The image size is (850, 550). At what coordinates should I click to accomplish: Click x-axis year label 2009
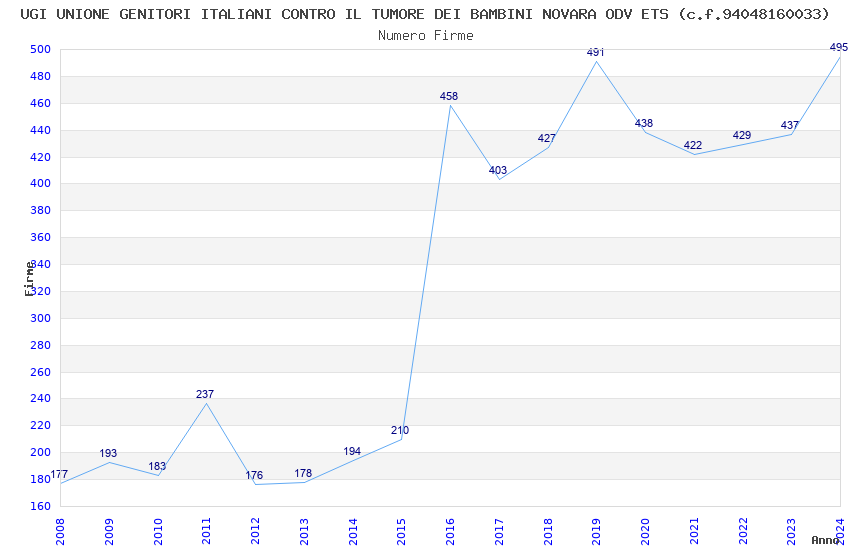pos(108,531)
